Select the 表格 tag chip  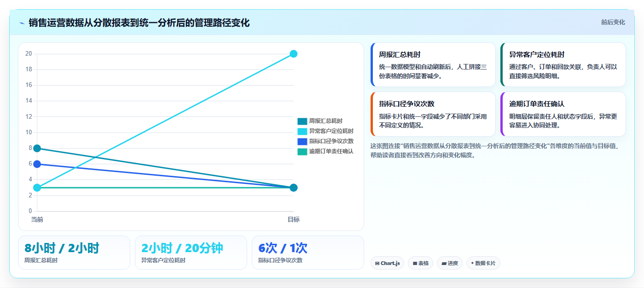pos(420,263)
